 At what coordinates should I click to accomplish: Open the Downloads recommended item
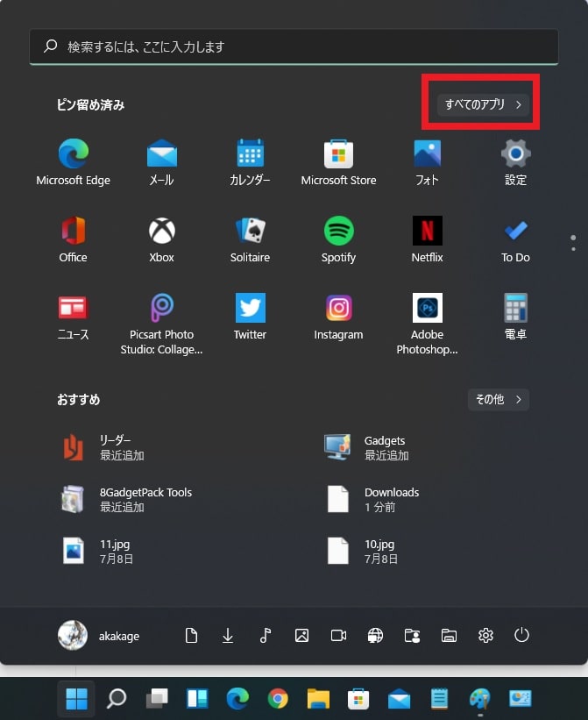[x=372, y=500]
